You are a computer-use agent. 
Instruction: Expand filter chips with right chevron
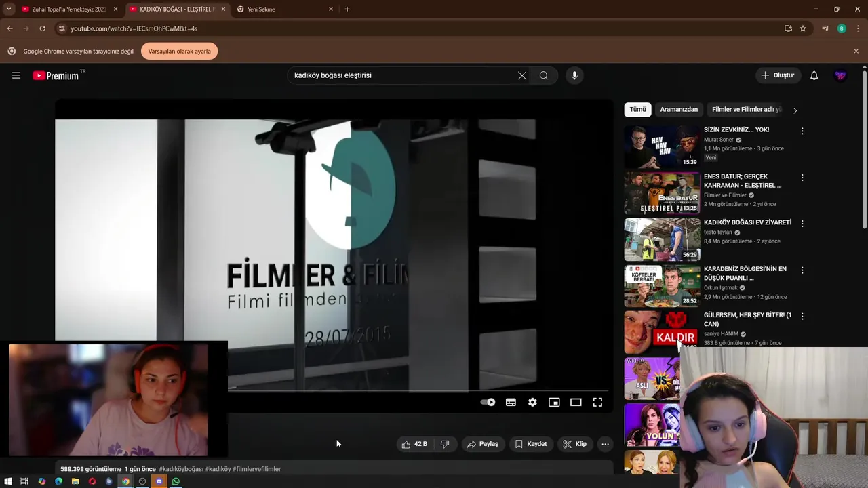coord(795,110)
